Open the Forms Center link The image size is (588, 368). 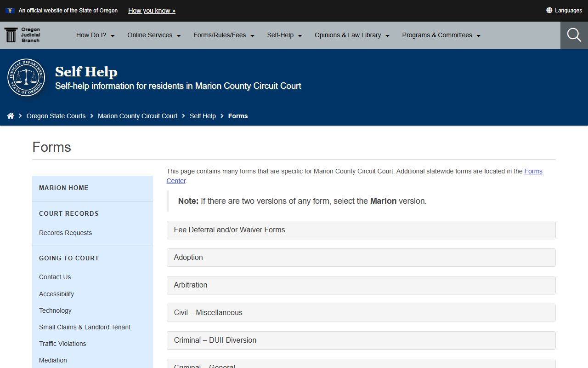pyautogui.click(x=533, y=171)
